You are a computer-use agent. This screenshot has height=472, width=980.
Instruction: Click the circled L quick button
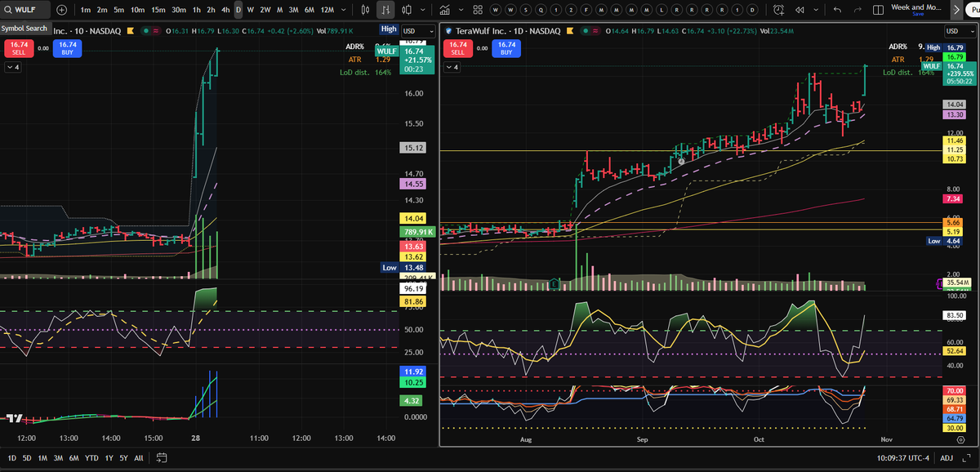tap(660, 10)
